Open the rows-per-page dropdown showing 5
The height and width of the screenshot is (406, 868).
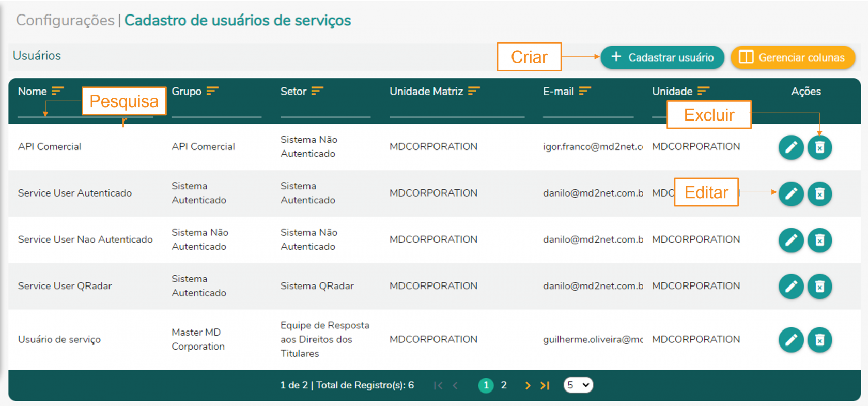click(x=578, y=385)
